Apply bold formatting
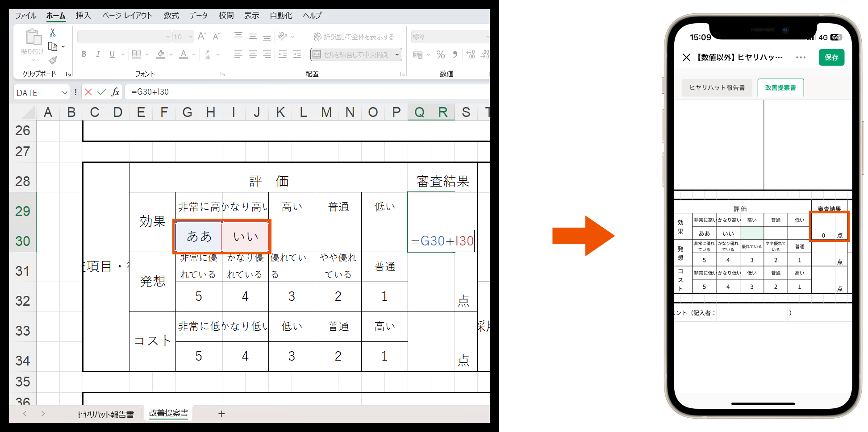The width and height of the screenshot is (868, 432). point(84,54)
